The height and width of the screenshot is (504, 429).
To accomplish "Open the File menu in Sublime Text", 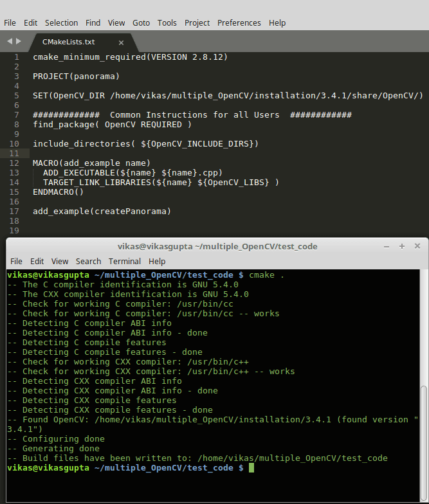I will click(10, 23).
